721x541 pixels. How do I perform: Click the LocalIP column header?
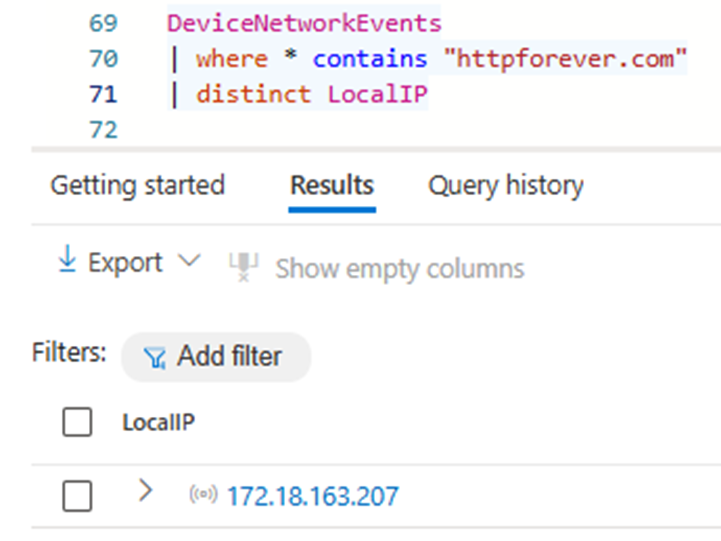tap(158, 423)
